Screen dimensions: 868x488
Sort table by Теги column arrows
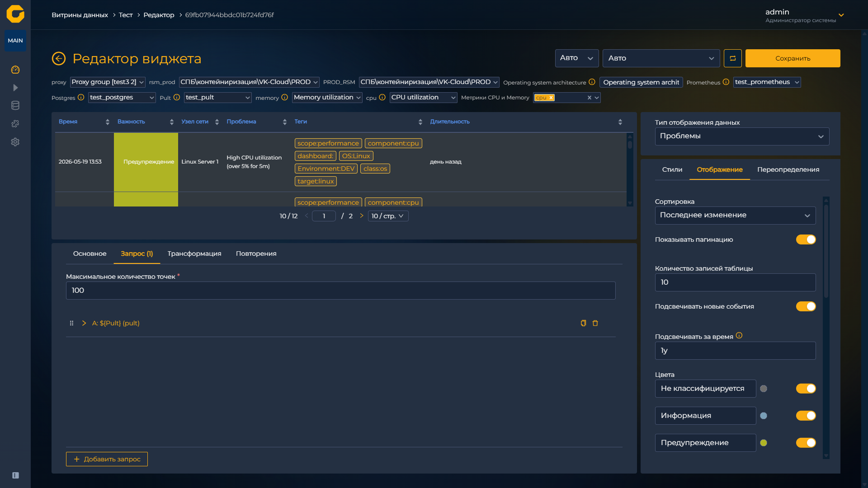pos(420,122)
